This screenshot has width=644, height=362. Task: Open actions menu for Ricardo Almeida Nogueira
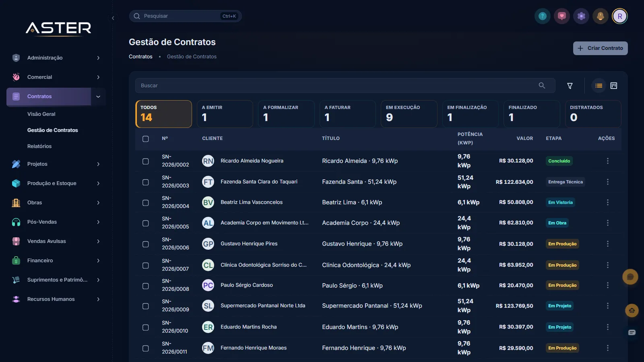[608, 161]
